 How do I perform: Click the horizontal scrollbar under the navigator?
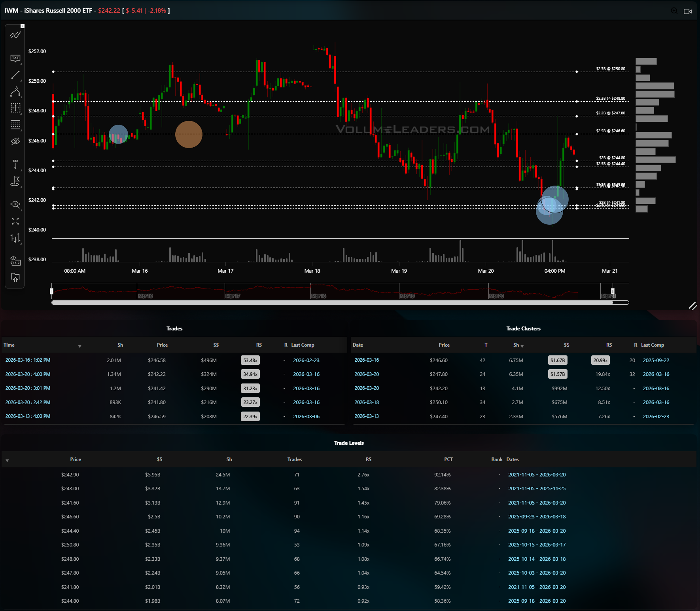tap(332, 303)
